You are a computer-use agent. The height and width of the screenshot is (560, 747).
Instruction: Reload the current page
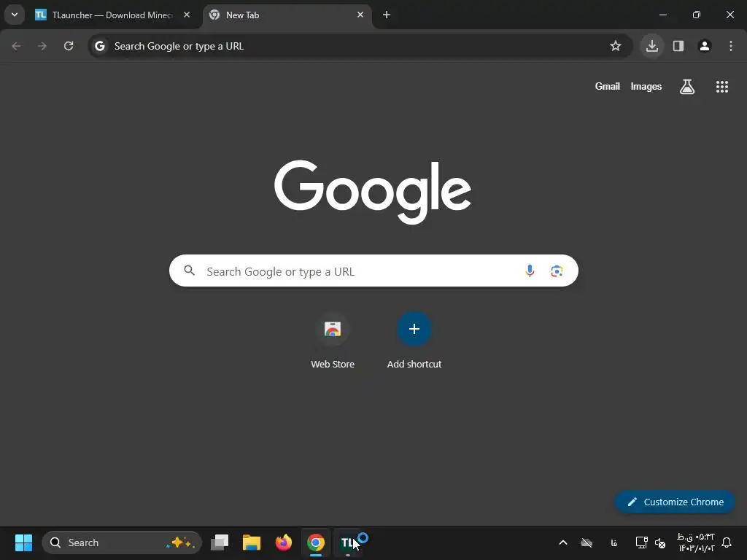pos(69,46)
